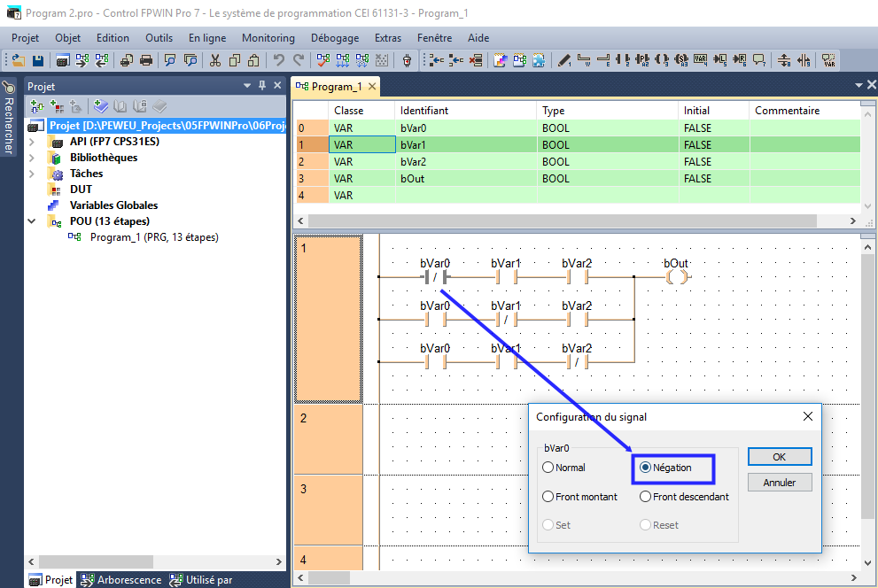Insert a contact using the contact tool icon

pos(623,60)
